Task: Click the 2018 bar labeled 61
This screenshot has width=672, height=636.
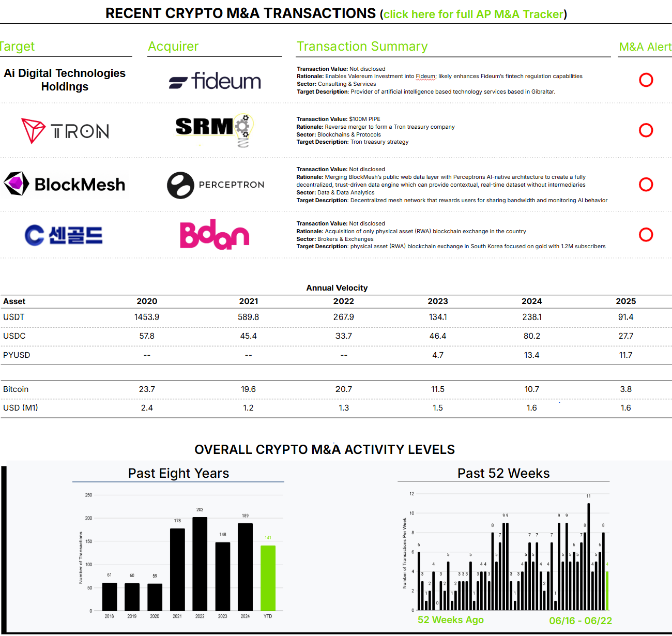Action: tap(110, 597)
